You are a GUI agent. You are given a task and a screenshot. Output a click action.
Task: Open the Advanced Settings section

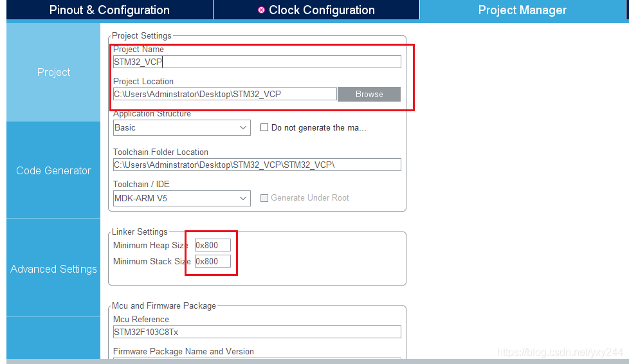point(53,269)
